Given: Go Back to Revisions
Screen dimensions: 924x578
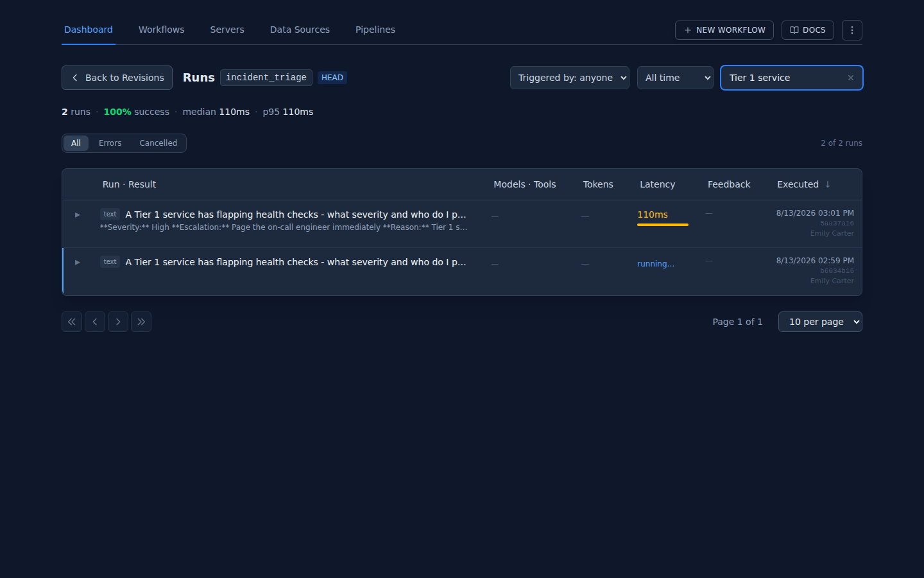Looking at the screenshot, I should [x=117, y=78].
